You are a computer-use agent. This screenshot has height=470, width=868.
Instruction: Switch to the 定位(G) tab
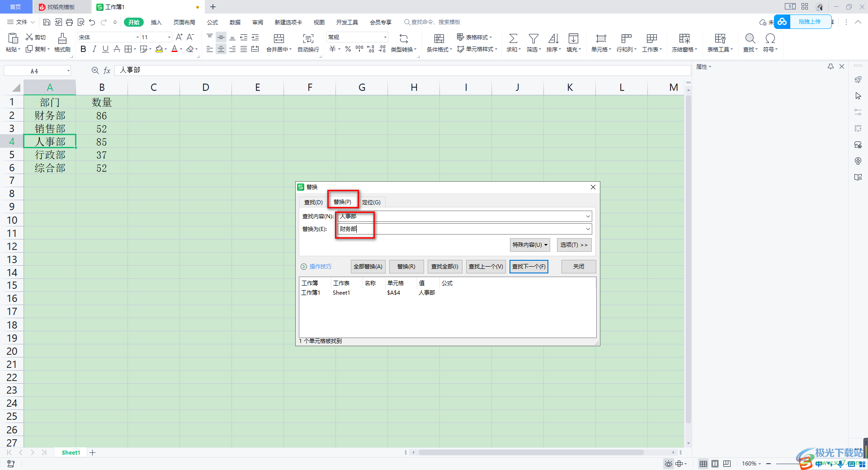pos(371,202)
